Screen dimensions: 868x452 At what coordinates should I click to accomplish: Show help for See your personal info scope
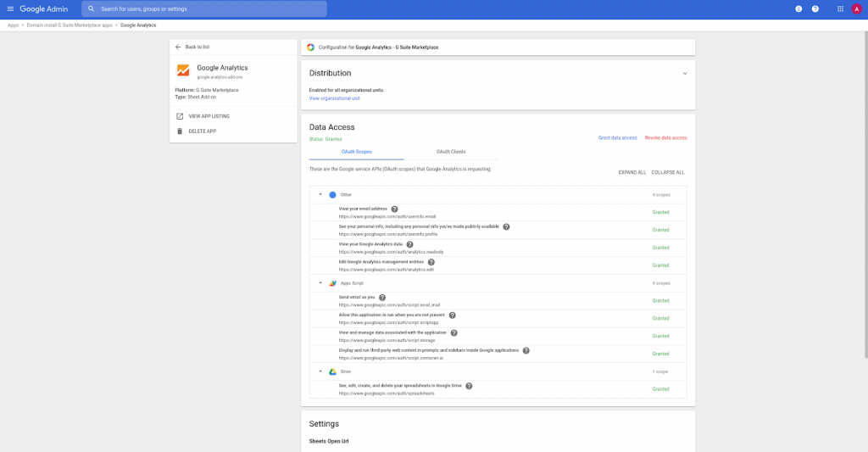click(506, 227)
